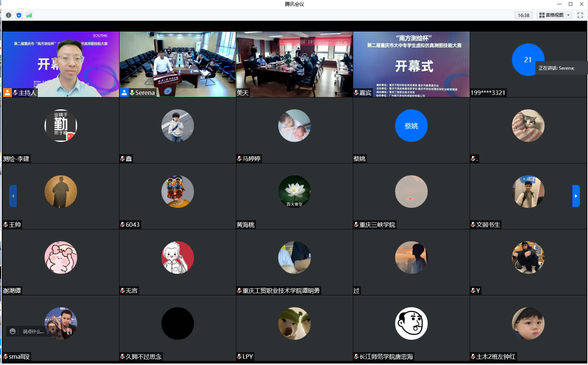The image size is (588, 365).
Task: Go to the next page of participants
Action: (x=576, y=196)
